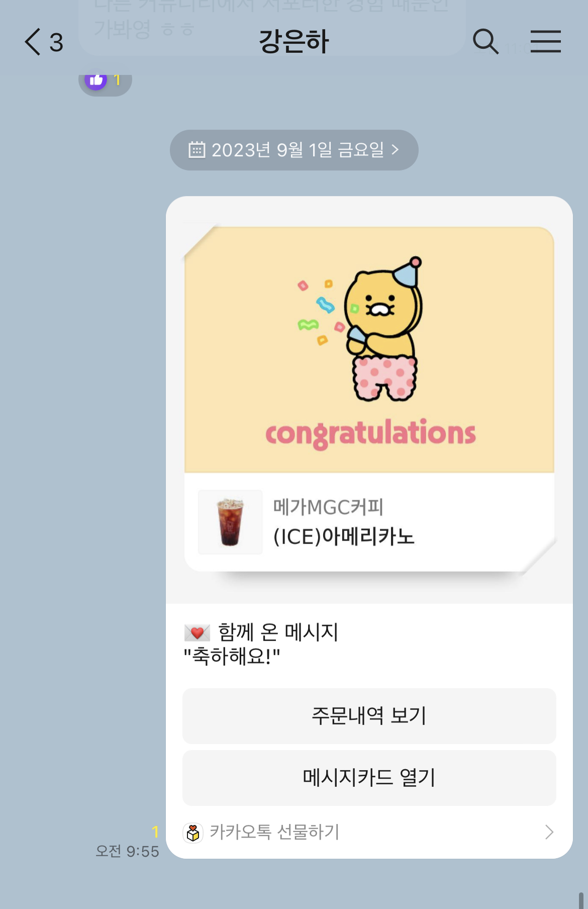Viewport: 588px width, 909px height.
Task: Tap the heart envelope message icon
Action: pos(197,632)
